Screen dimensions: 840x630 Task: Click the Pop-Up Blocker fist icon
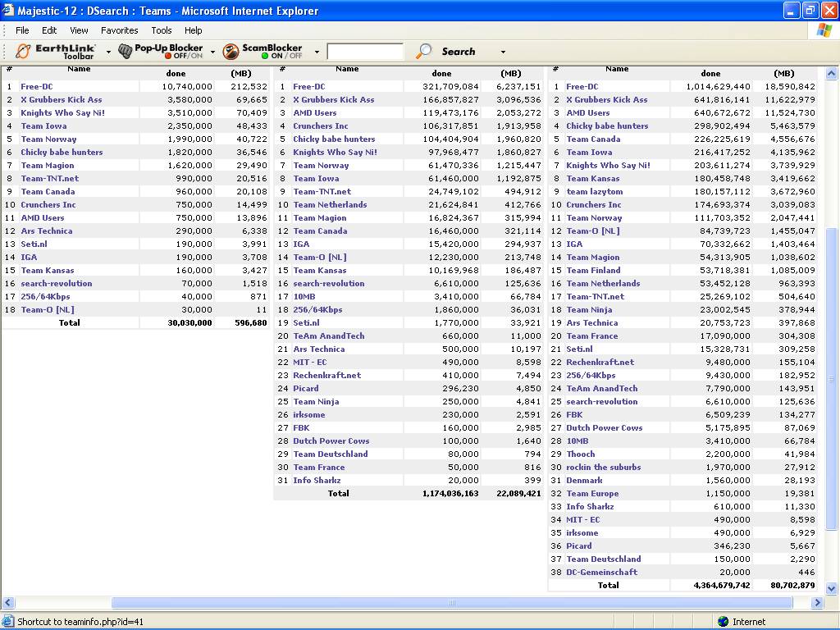125,52
